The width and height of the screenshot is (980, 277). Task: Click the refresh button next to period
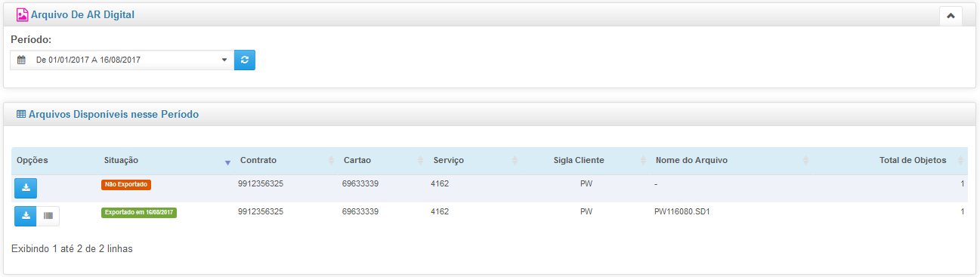click(244, 60)
